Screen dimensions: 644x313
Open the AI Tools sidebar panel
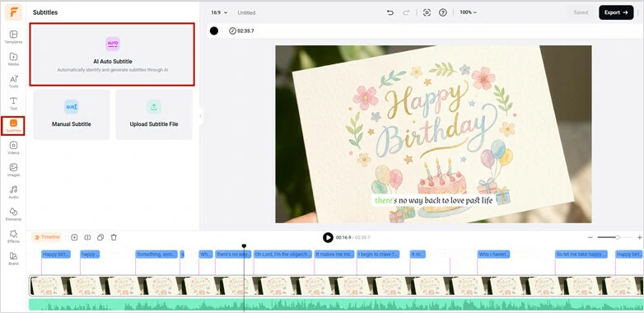click(13, 81)
